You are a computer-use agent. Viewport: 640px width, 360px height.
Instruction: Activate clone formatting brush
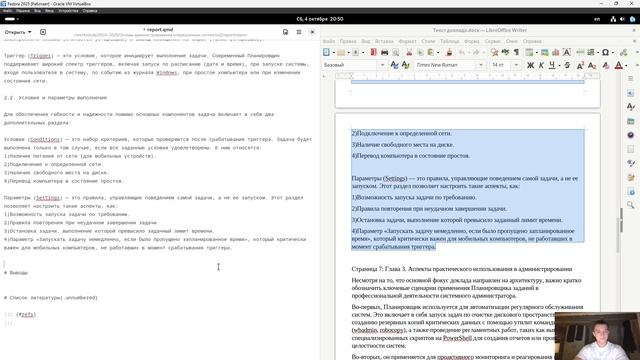pyautogui.click(x=449, y=52)
